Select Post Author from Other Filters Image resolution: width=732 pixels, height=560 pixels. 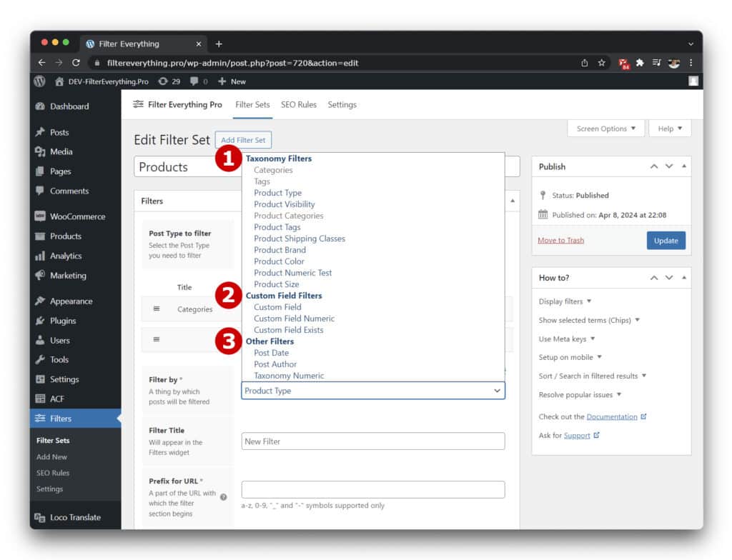275,364
